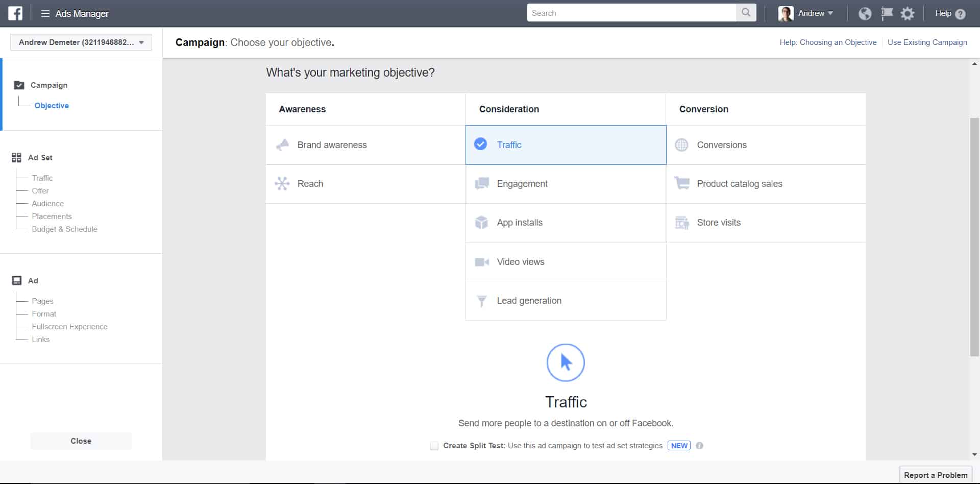Select the Lead generation objective

coord(566,301)
